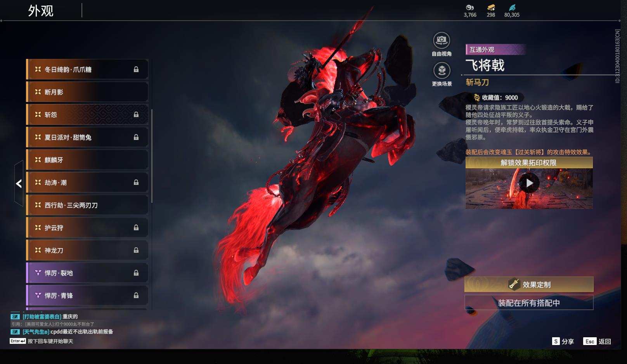Choose the 劫涛·潮 skin entry
The width and height of the screenshot is (627, 364).
(87, 183)
